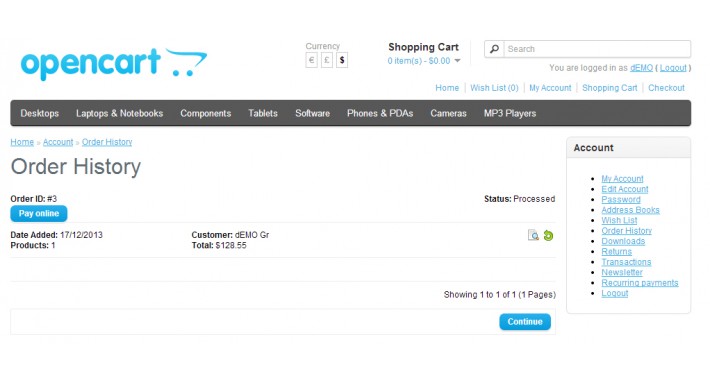The width and height of the screenshot is (710, 380).
Task: Click the Logout link in the header
Action: tap(673, 68)
